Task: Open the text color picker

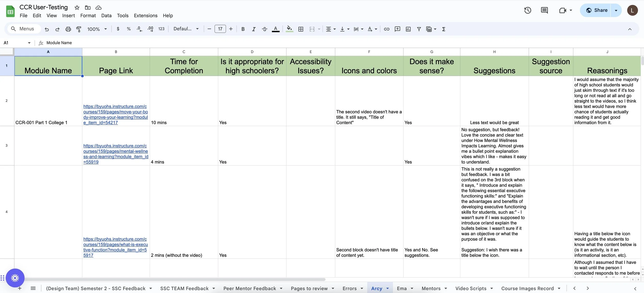Action: point(276,29)
